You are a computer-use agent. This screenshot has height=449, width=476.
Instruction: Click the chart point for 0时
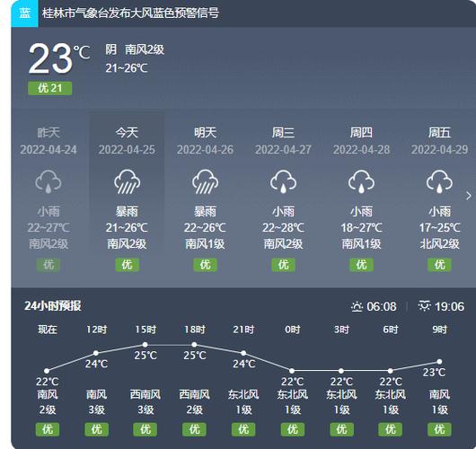[292, 371]
